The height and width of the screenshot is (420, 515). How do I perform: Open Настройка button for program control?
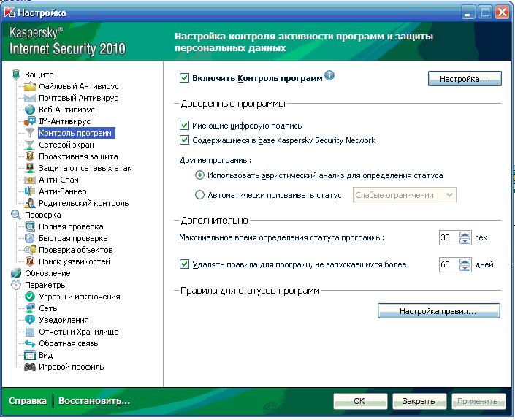click(x=465, y=79)
